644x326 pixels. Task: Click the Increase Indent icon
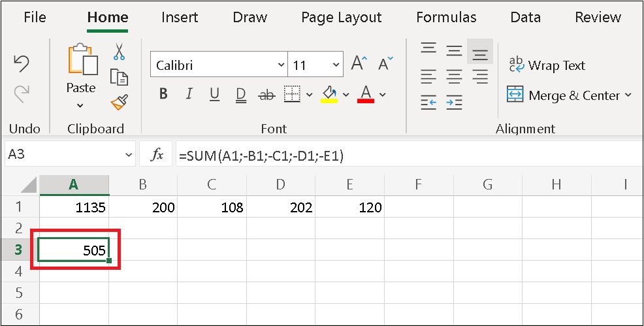click(x=454, y=102)
